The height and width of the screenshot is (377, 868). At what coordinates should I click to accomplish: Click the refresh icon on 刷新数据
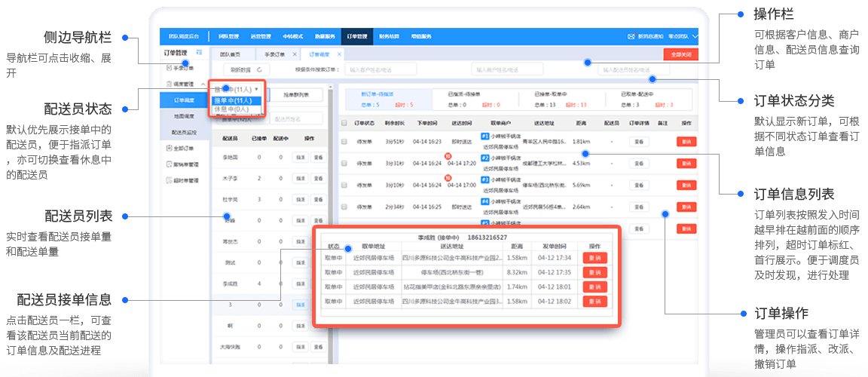click(x=258, y=69)
